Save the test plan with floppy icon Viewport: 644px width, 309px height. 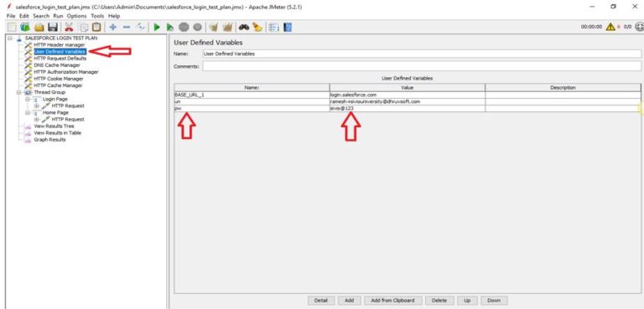point(53,27)
